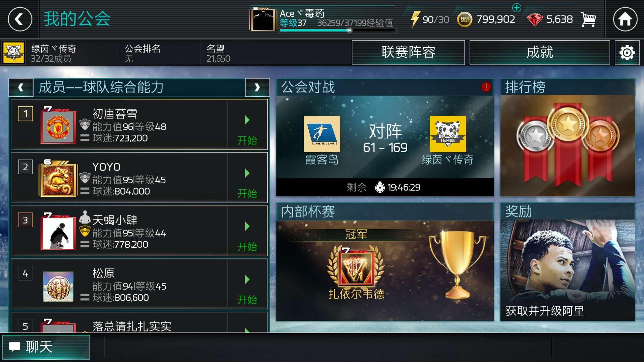
Task: Open the 联赛阵容 tab
Action: (x=408, y=53)
